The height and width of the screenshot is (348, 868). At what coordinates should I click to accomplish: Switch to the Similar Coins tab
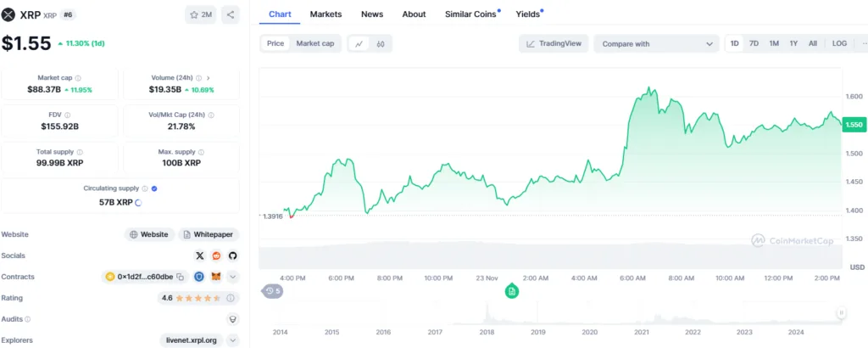[x=471, y=14]
